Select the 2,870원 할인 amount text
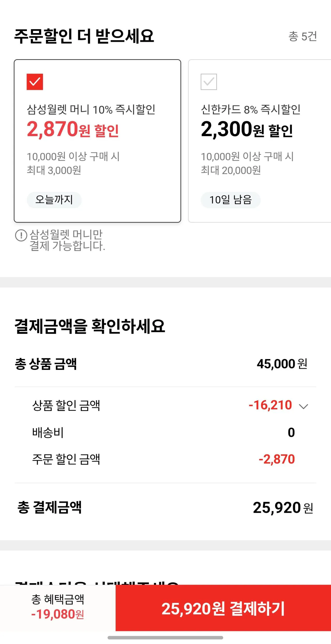 click(73, 129)
